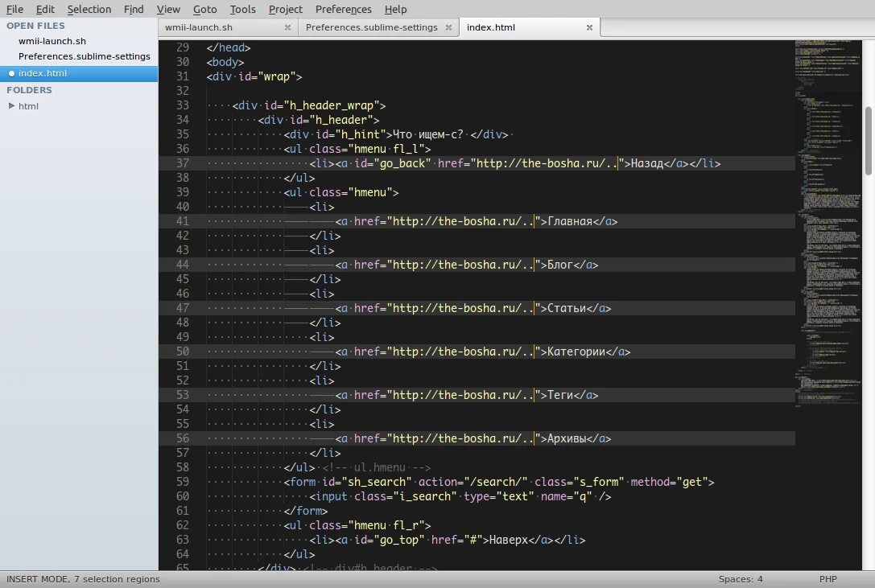Open the Edit menu

tap(45, 9)
